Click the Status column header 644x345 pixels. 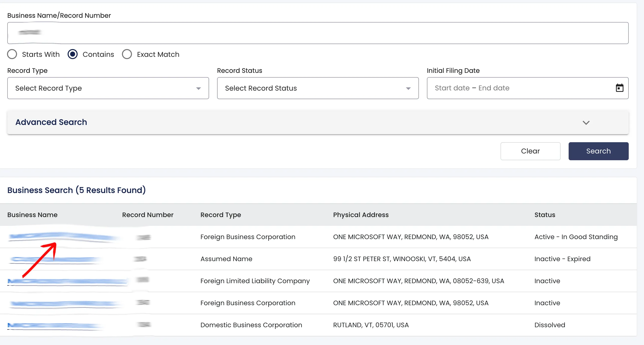tap(545, 215)
